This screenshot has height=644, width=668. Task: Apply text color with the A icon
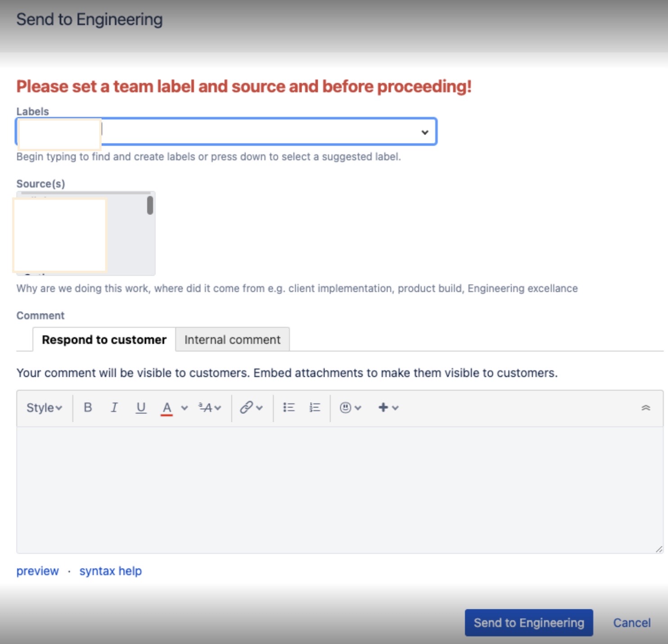(167, 408)
